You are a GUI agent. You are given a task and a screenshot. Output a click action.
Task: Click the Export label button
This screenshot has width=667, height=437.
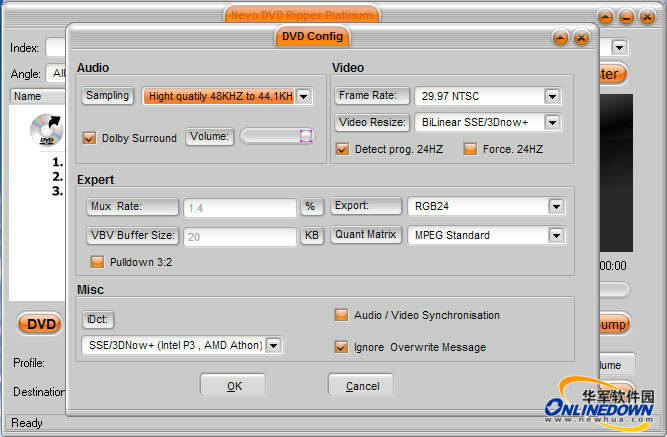tap(366, 206)
